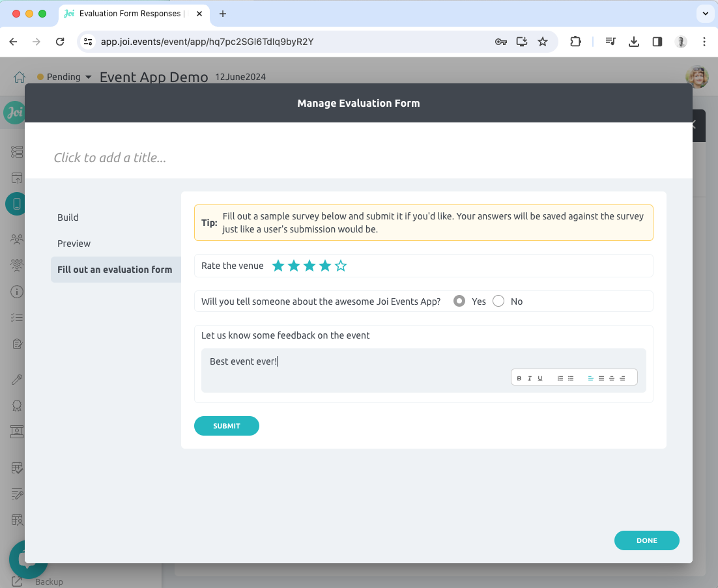Open a new browser tab

pyautogui.click(x=223, y=14)
